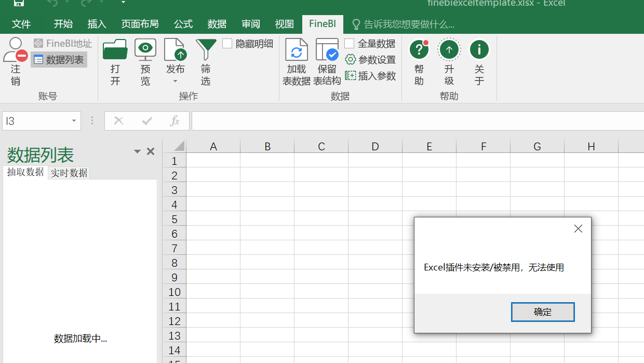Viewport: 644px width, 363px height.
Task: Select column A header
Action: pos(213,147)
